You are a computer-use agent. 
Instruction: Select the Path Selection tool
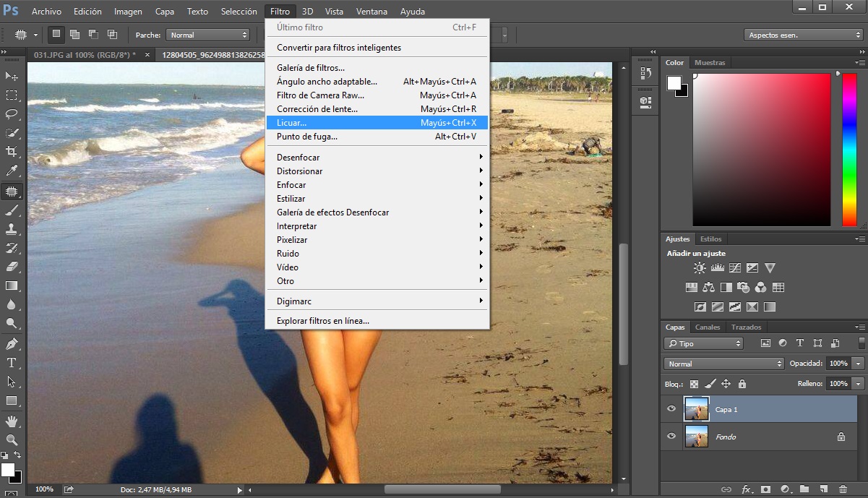tap(12, 382)
